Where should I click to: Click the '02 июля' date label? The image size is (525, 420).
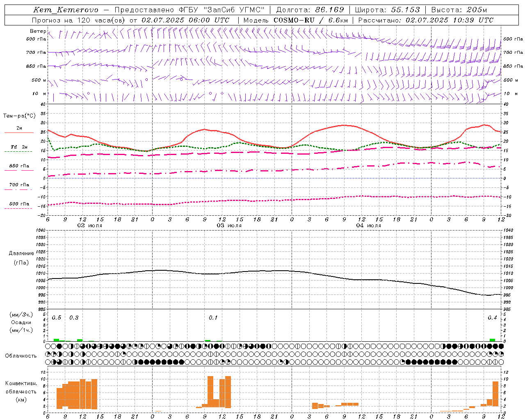point(90,226)
